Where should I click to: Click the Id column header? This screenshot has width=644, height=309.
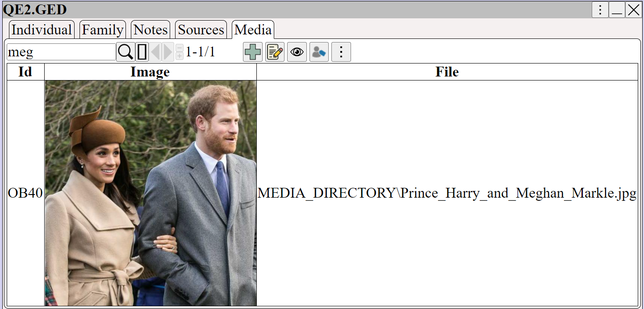26,72
